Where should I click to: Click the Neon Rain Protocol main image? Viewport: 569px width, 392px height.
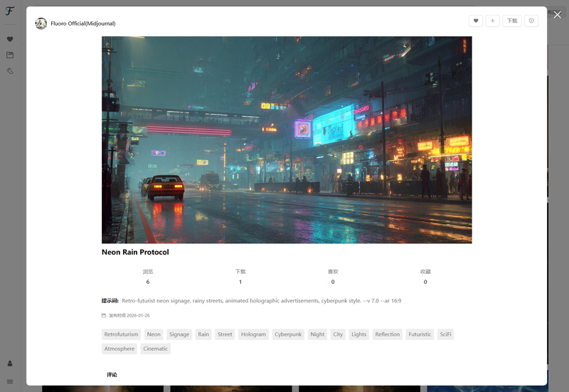pyautogui.click(x=287, y=139)
